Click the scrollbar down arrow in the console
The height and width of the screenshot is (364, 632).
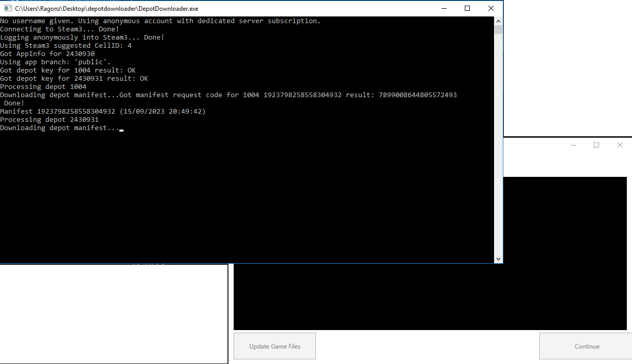coord(498,259)
